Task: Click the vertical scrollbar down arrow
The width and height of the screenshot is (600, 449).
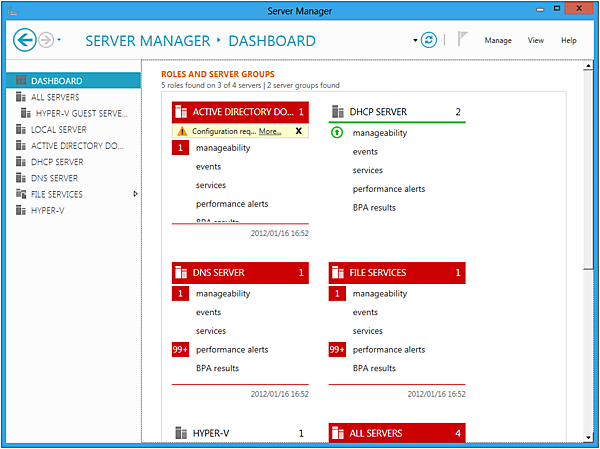Action: tap(588, 434)
